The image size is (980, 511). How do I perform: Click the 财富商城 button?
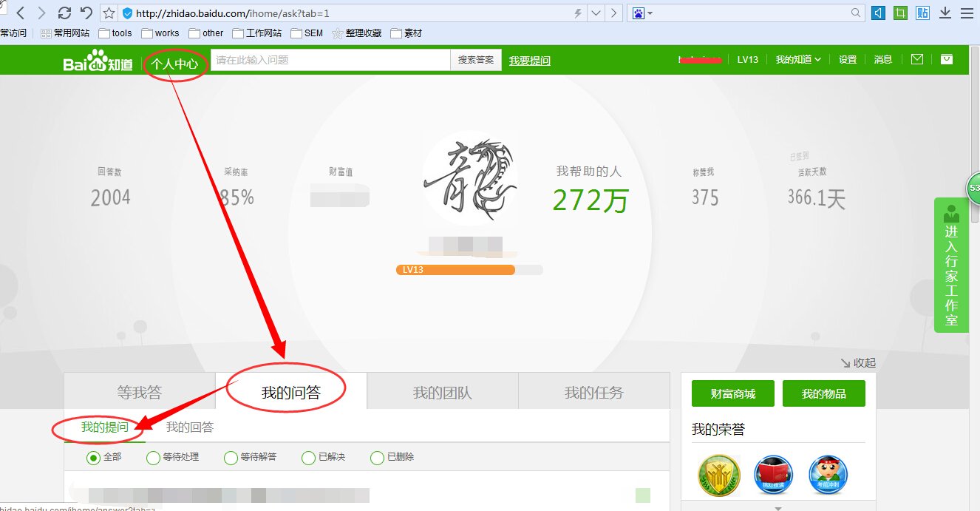[x=732, y=393]
